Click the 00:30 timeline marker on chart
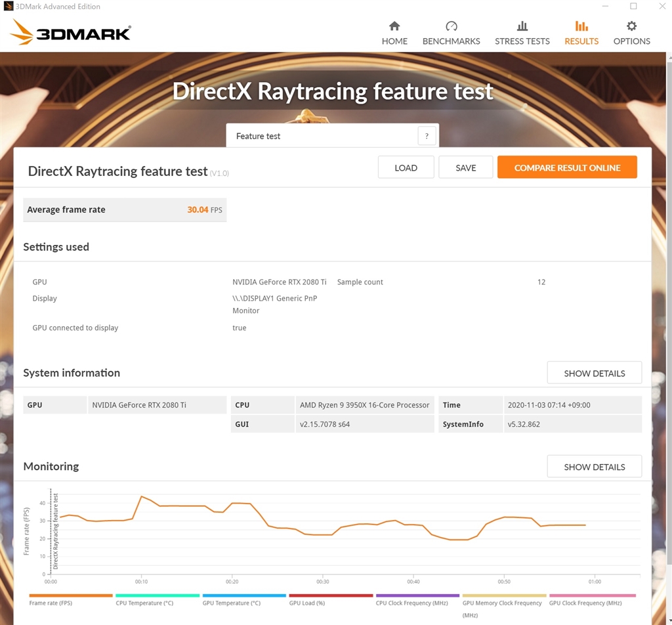672x625 pixels. 323,582
